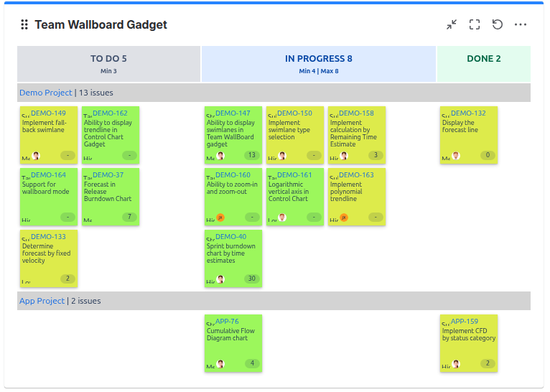
Task: Open issue DEMO-161 link
Action: tap(294, 175)
